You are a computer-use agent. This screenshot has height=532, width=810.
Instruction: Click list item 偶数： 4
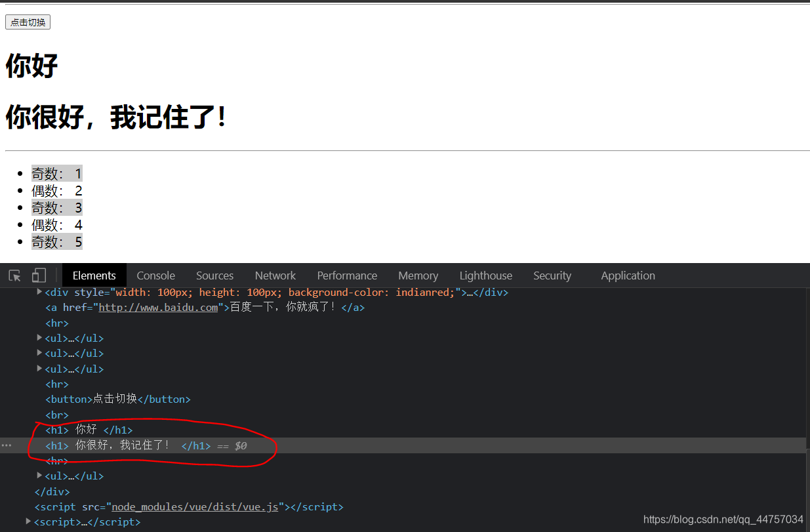click(57, 225)
